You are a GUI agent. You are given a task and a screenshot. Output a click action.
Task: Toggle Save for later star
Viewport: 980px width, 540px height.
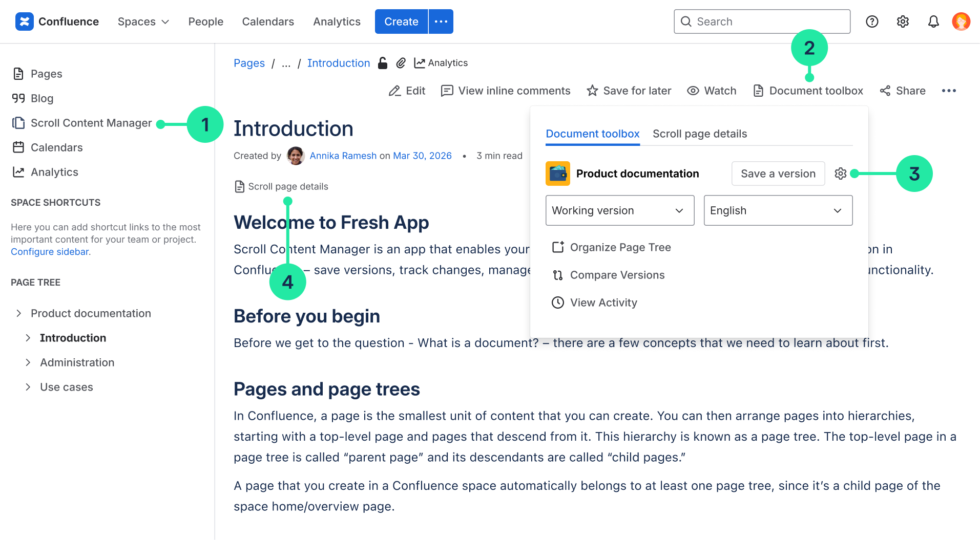coord(629,91)
